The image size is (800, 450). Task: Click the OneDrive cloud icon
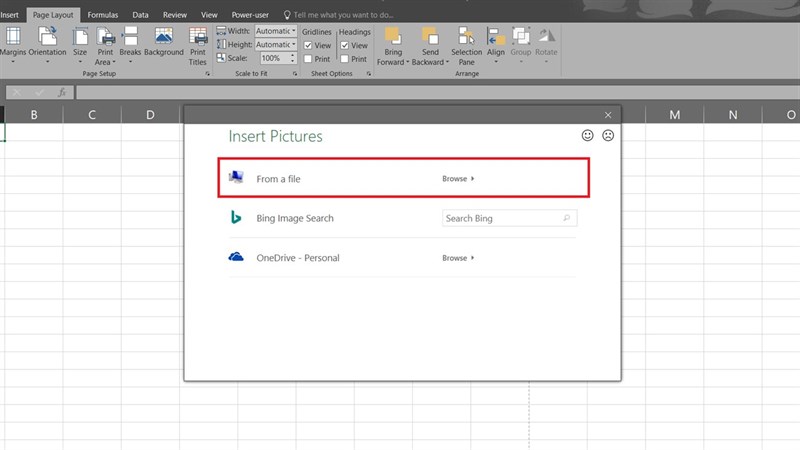pyautogui.click(x=236, y=257)
